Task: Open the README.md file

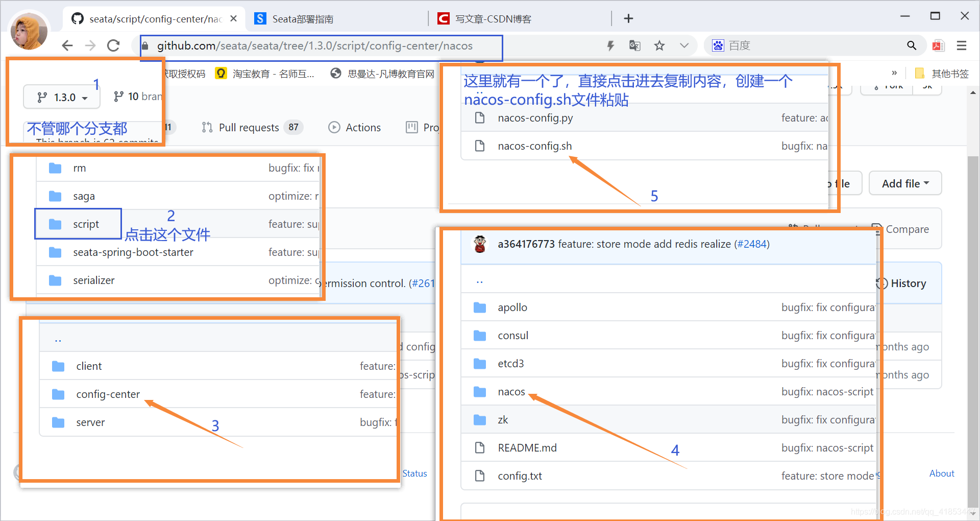Action: [x=527, y=448]
